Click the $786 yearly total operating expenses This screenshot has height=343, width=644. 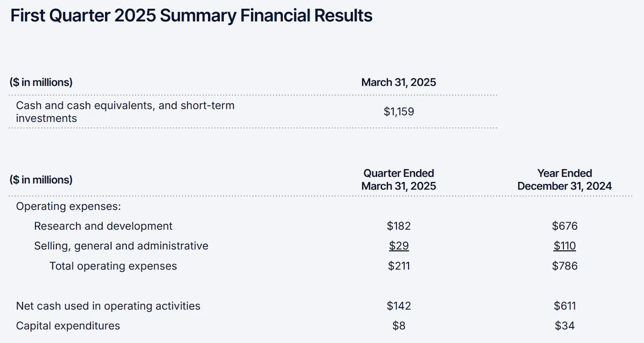click(x=565, y=266)
